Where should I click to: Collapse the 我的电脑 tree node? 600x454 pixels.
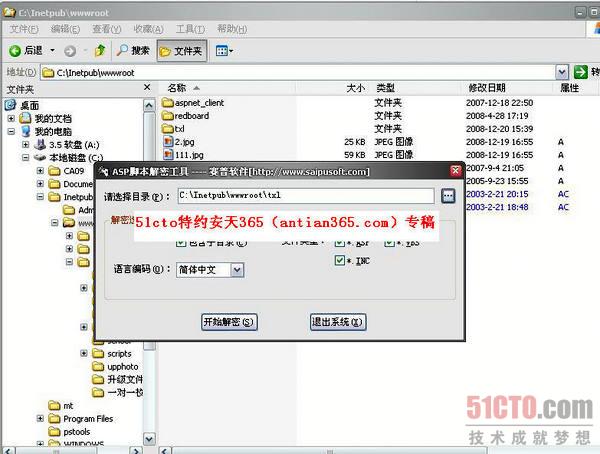click(x=11, y=131)
